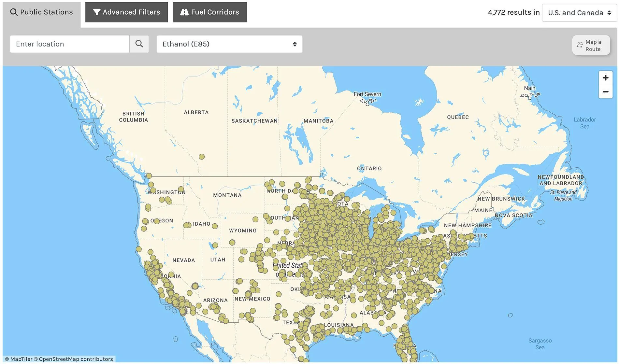Viewport: 619px width, 364px height.
Task: Switch to the Public Stations tab
Action: pos(41,12)
